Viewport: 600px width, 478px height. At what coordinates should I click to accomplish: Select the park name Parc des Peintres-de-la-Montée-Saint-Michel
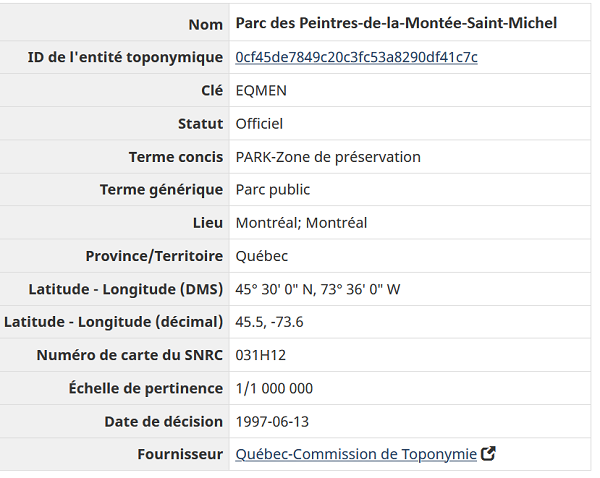coord(396,23)
